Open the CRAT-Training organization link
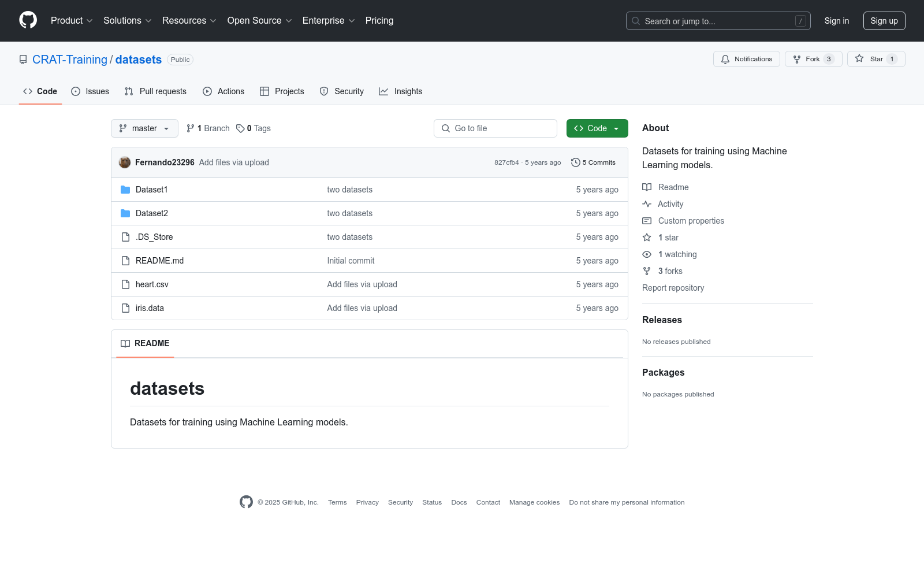Image resolution: width=924 pixels, height=578 pixels. (x=70, y=60)
